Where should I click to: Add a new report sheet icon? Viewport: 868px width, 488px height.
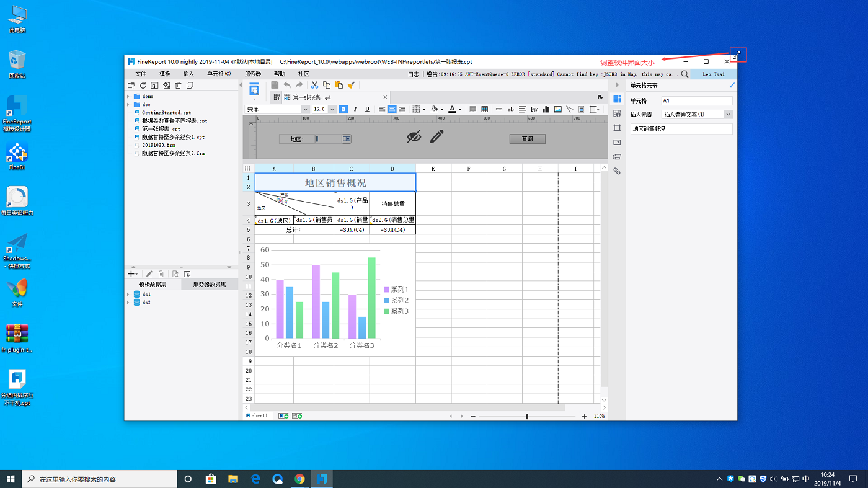point(283,415)
